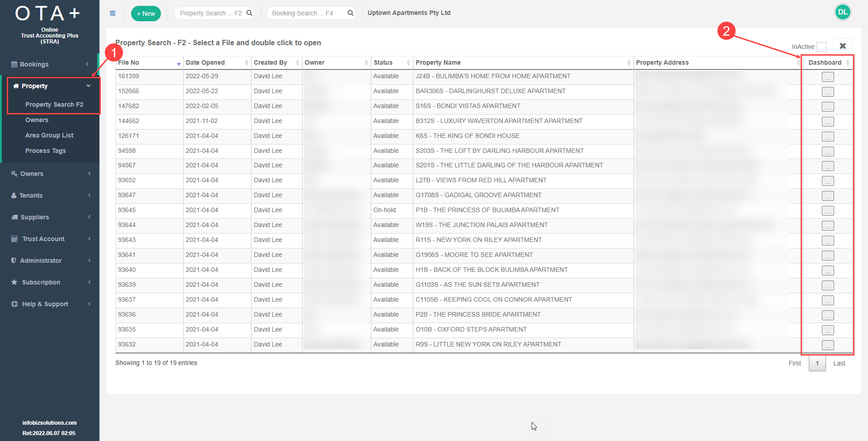Expand the Administrator sidebar section
Screen dimensions: 868x441
(50, 261)
